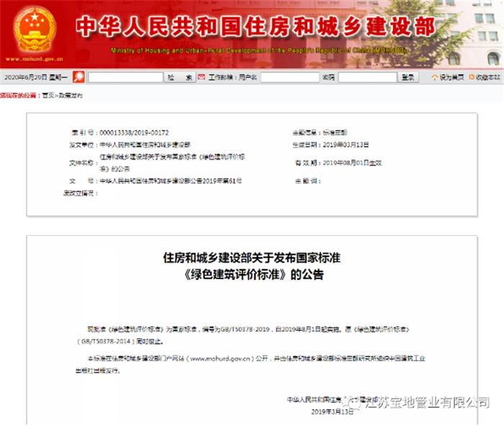504x428 pixels.
Task: Click the 废改立情况 label
Action: point(79,193)
